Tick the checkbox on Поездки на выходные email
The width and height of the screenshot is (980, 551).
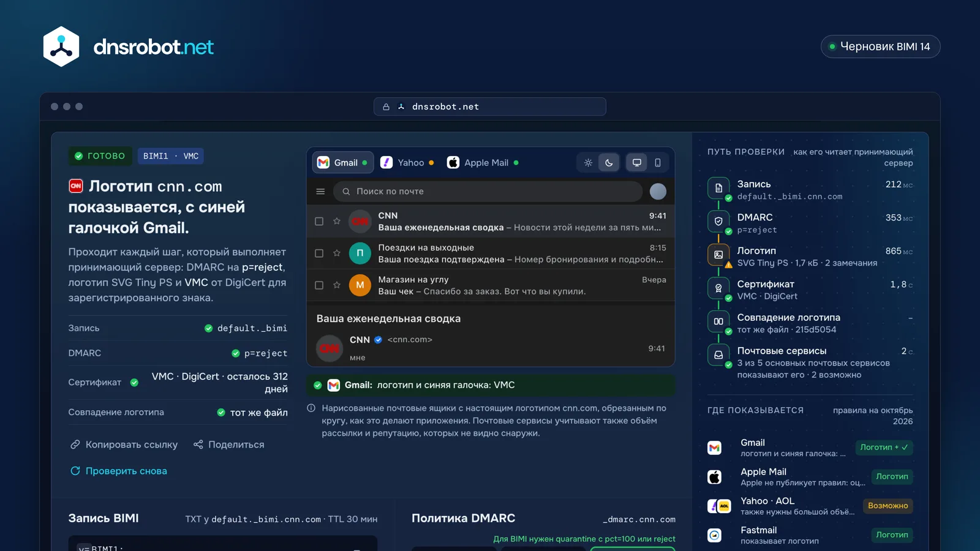tap(319, 253)
